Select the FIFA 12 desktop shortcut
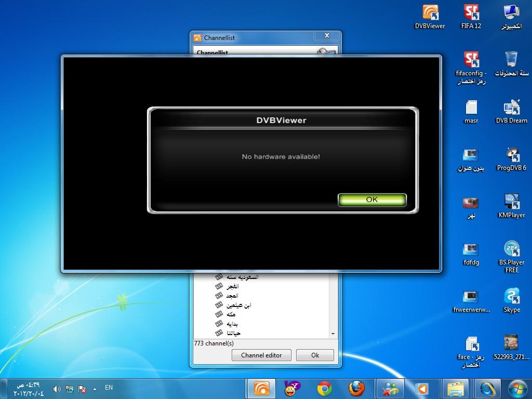Image resolution: width=532 pixels, height=399 pixels. (x=471, y=17)
